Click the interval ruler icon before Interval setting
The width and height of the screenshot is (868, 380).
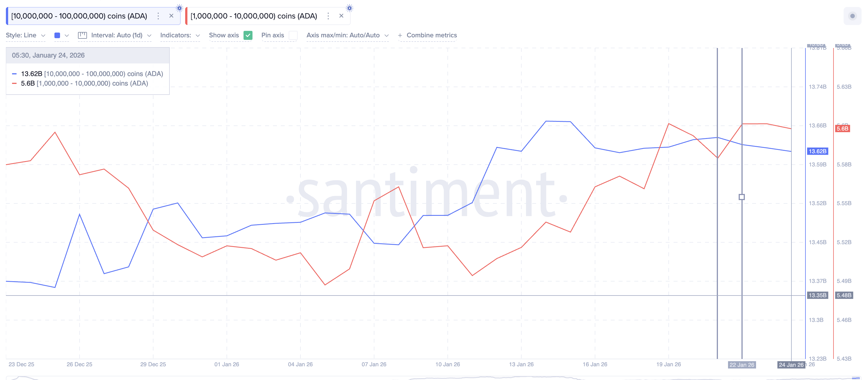coord(82,35)
